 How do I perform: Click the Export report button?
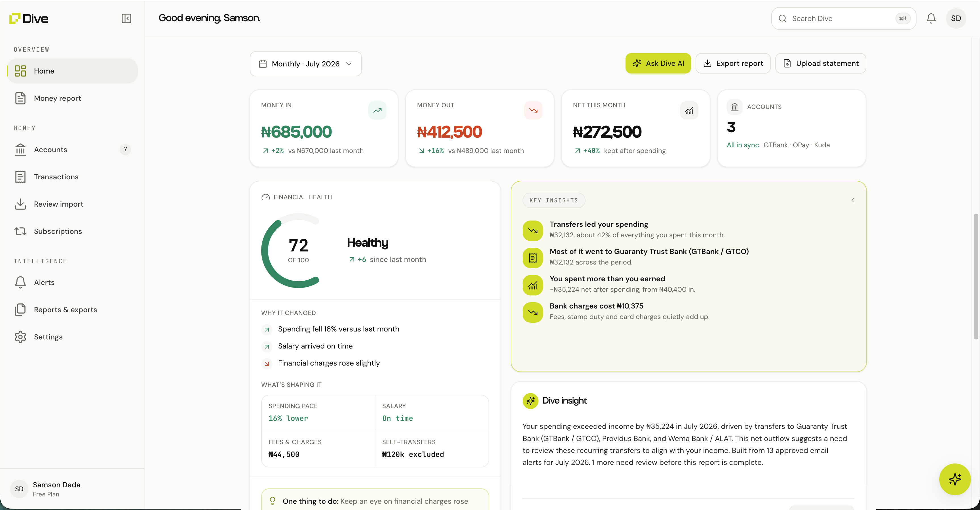point(733,63)
